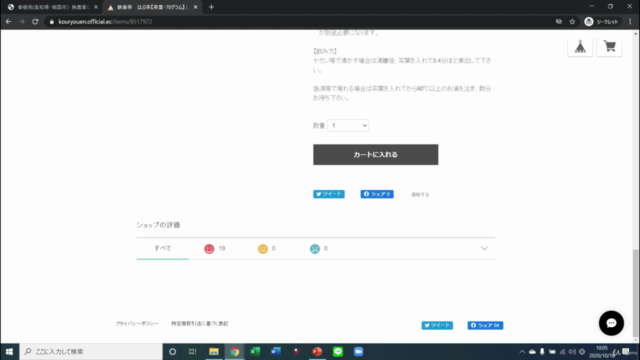Close the first browser tab
Viewport: 640px width, 360px height.
(x=96, y=7)
